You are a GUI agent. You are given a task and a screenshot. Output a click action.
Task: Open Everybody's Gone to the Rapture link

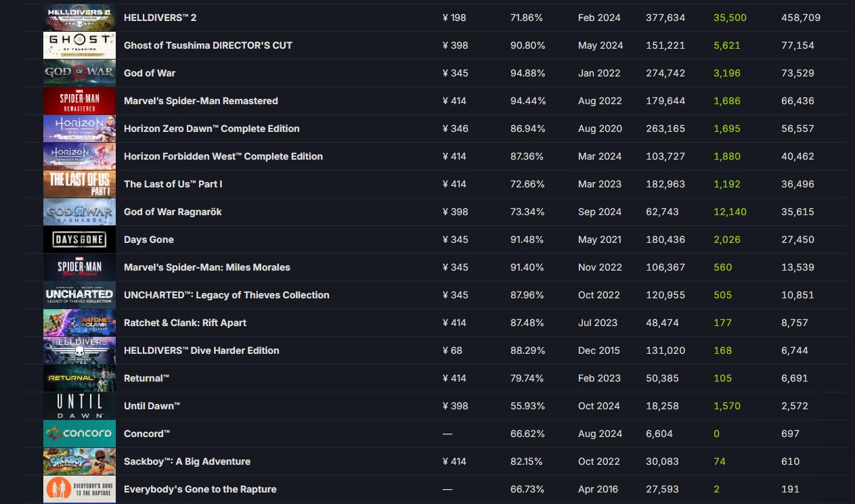tap(200, 489)
